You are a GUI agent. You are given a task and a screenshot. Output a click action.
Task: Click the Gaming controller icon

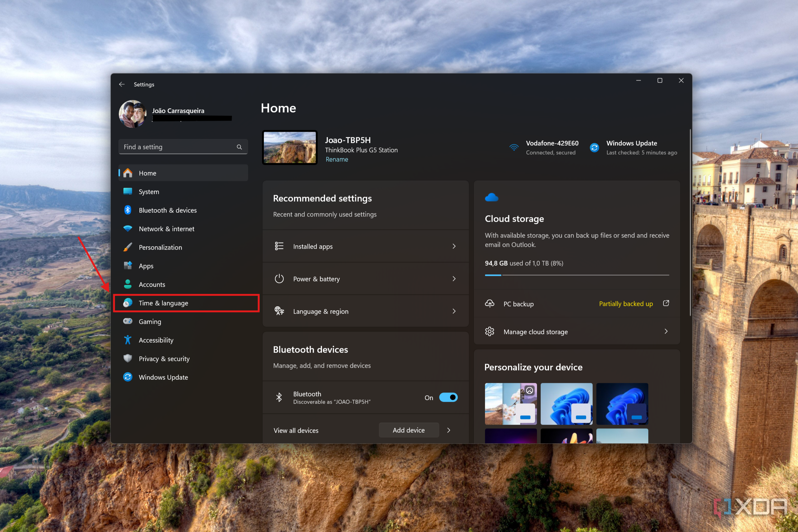pyautogui.click(x=128, y=321)
